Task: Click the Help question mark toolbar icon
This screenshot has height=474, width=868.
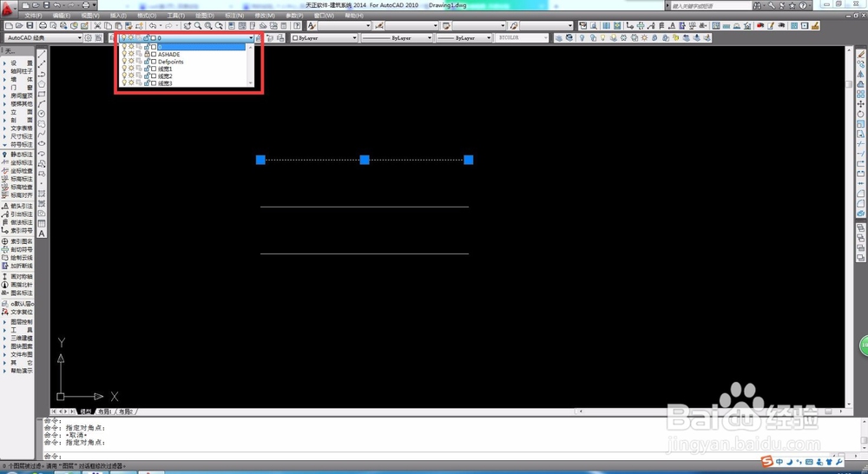Action: click(x=297, y=26)
